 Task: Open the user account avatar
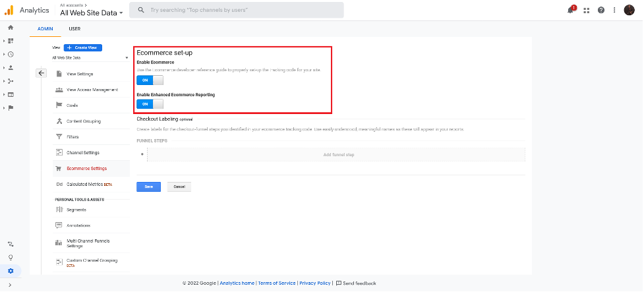tap(629, 11)
